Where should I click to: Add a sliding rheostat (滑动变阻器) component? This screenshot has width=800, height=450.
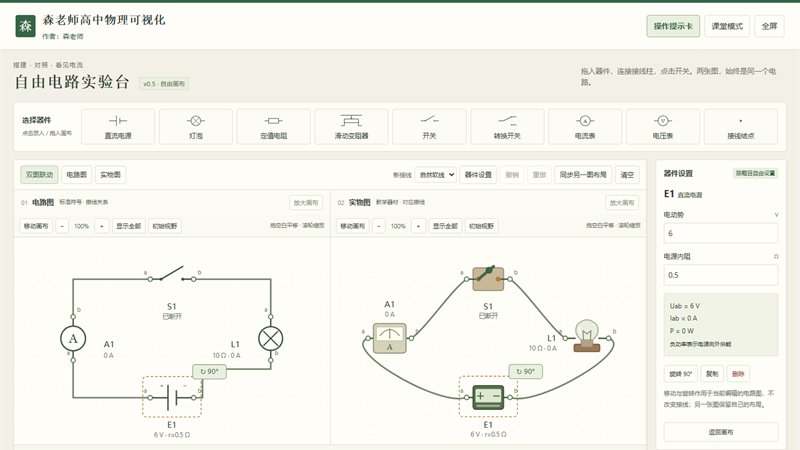pyautogui.click(x=352, y=127)
